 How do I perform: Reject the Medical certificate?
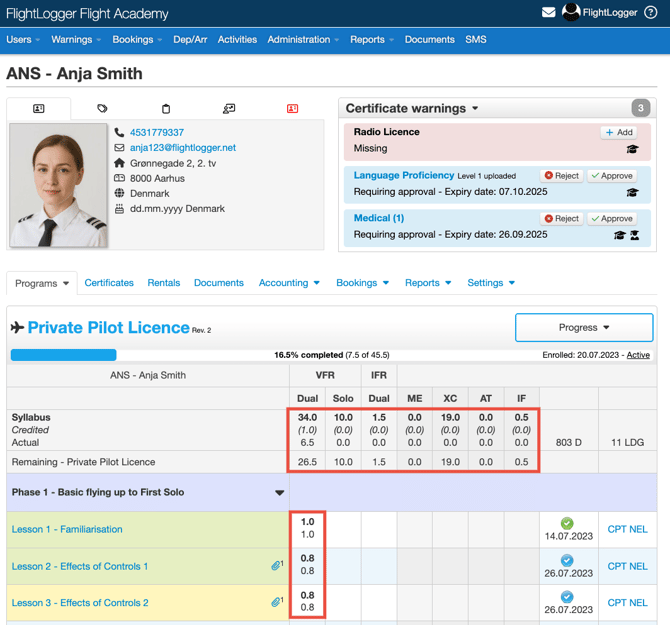pyautogui.click(x=562, y=218)
